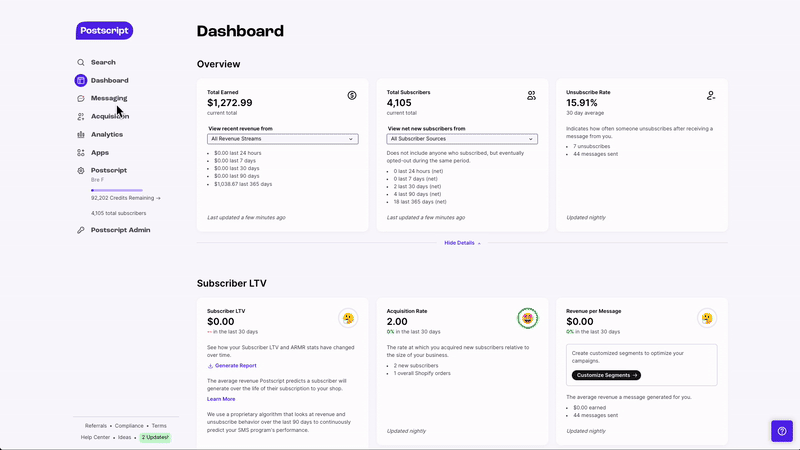The width and height of the screenshot is (800, 450).
Task: Open the Learn More link
Action: tap(221, 399)
